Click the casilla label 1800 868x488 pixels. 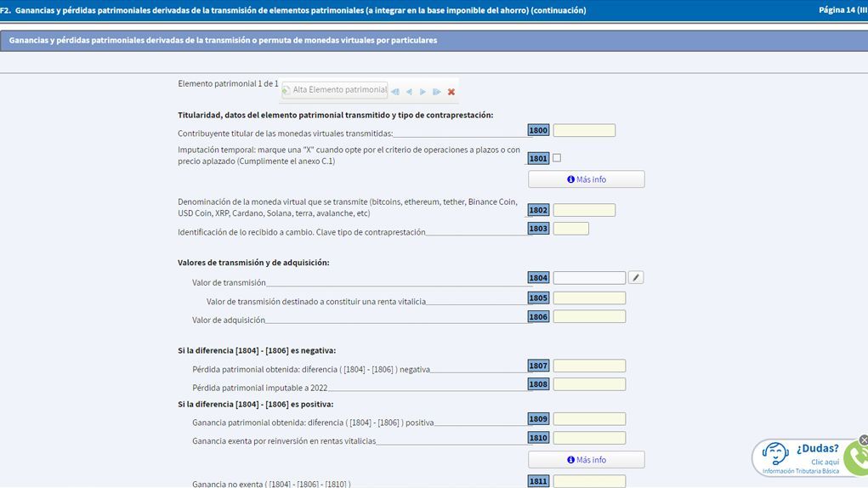tap(538, 131)
